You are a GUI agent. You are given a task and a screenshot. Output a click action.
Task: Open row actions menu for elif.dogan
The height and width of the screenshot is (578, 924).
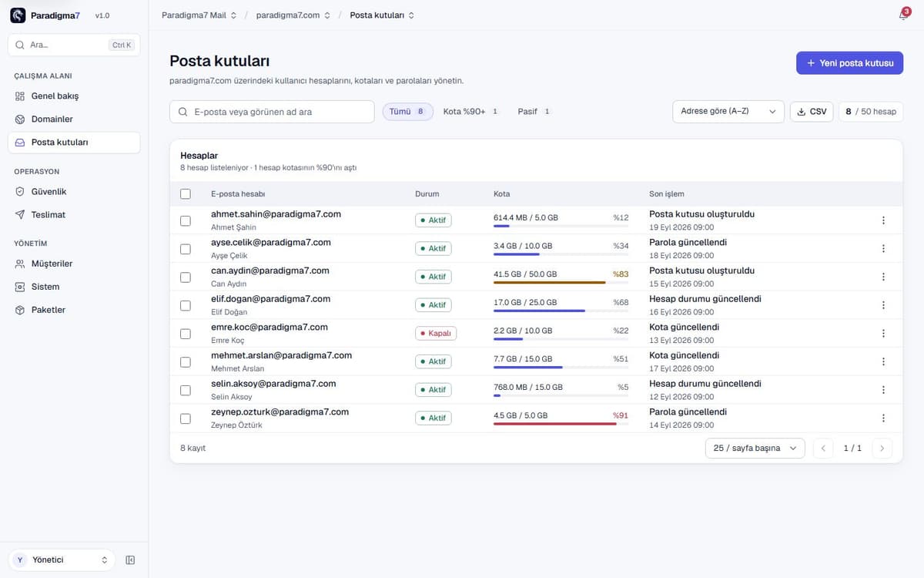[883, 305]
